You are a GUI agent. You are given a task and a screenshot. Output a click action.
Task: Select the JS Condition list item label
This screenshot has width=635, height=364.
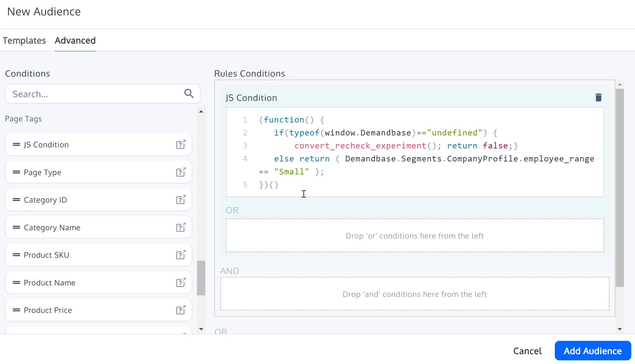[46, 145]
